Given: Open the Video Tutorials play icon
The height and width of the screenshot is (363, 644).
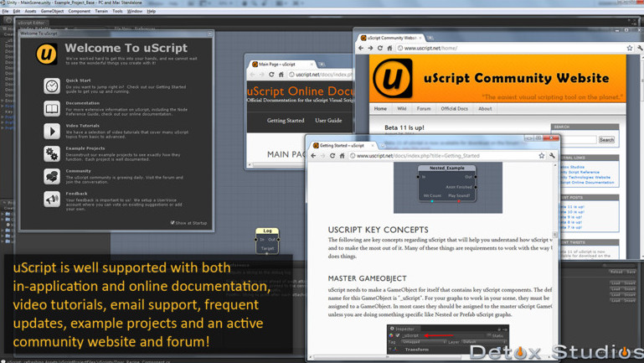Looking at the screenshot, I should click(x=52, y=131).
